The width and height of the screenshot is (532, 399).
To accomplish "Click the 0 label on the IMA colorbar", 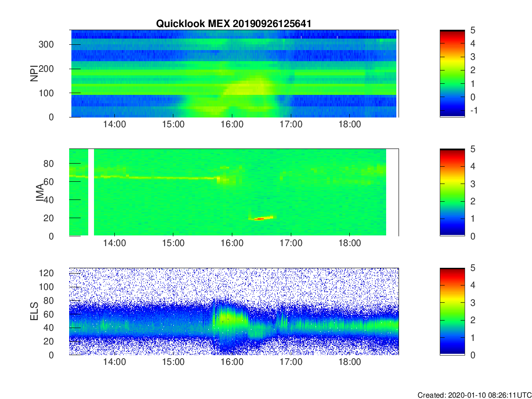I will (x=473, y=236).
